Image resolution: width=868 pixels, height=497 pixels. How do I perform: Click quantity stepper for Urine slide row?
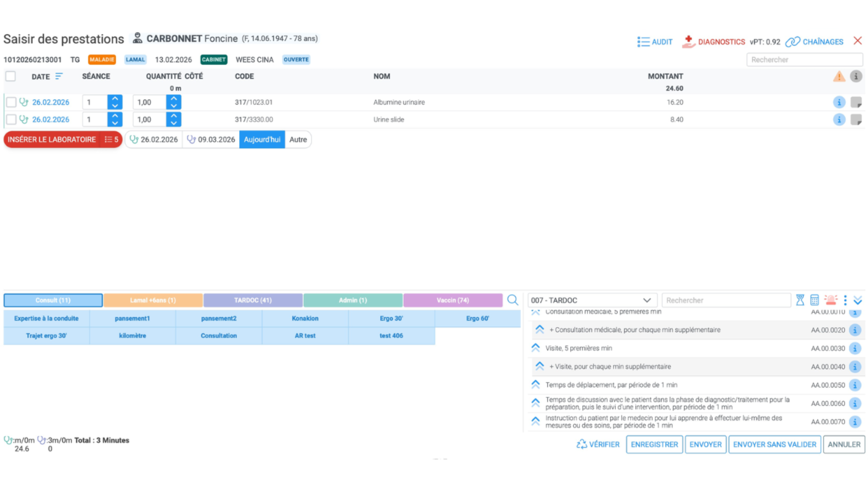174,119
